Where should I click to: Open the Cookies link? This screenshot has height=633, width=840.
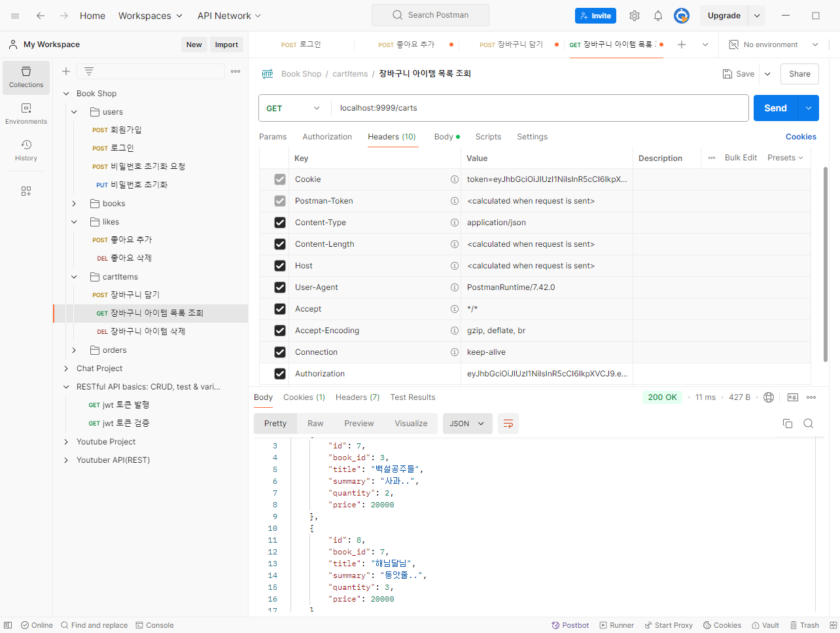click(801, 137)
